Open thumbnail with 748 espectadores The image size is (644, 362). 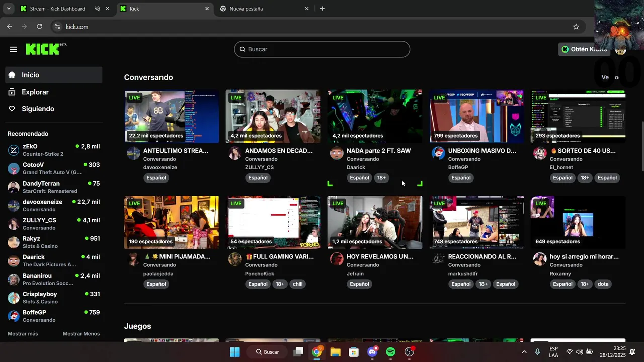(x=476, y=222)
